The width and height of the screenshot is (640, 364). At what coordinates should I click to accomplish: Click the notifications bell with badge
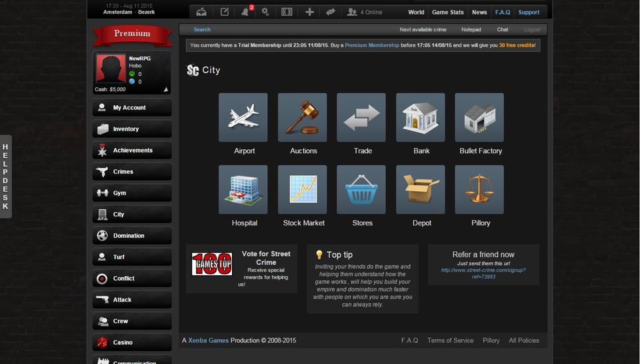point(245,12)
